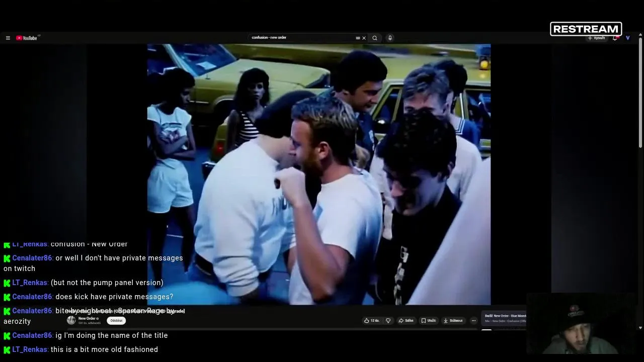The image size is (644, 362).
Task: Go to YouTube home via logo
Action: [27, 38]
